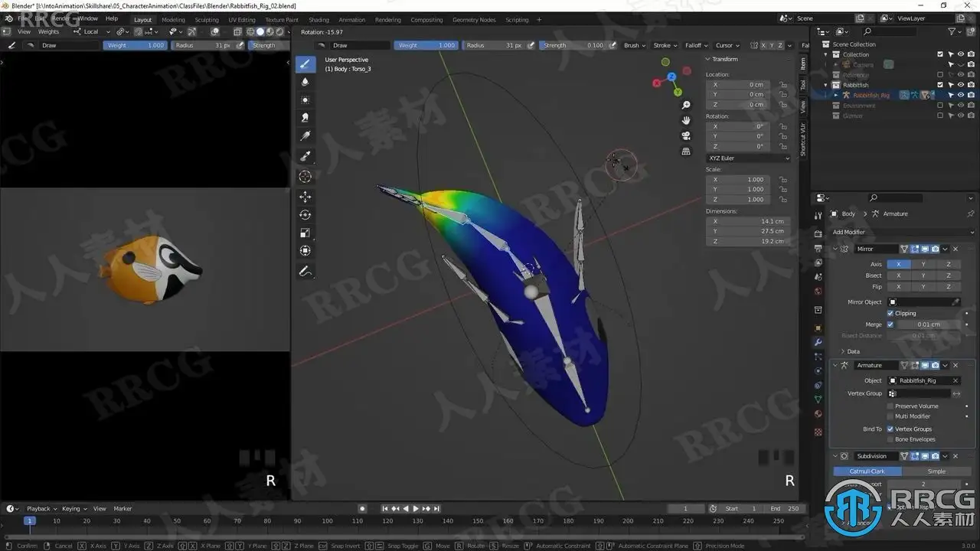The image size is (980, 551).
Task: Adjust the viewport header Strength slider
Action: coord(573,45)
